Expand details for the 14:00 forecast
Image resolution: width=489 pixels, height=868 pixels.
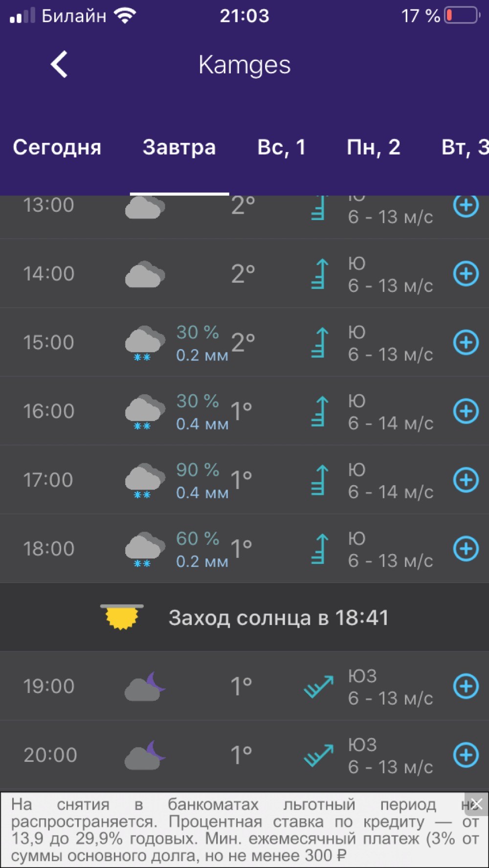[466, 273]
